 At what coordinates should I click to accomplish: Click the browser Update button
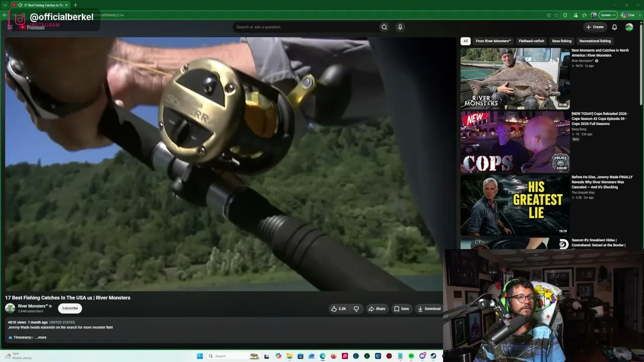(608, 15)
